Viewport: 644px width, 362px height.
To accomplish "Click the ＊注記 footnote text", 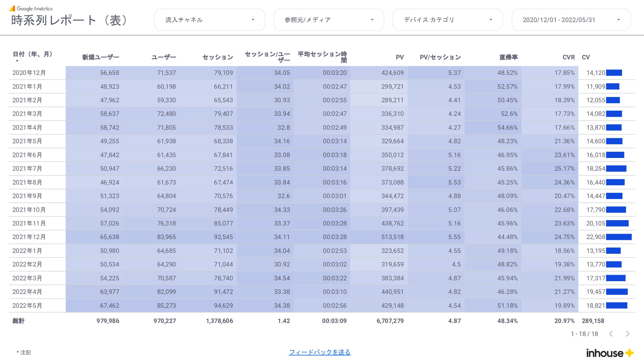I will 24,352.
